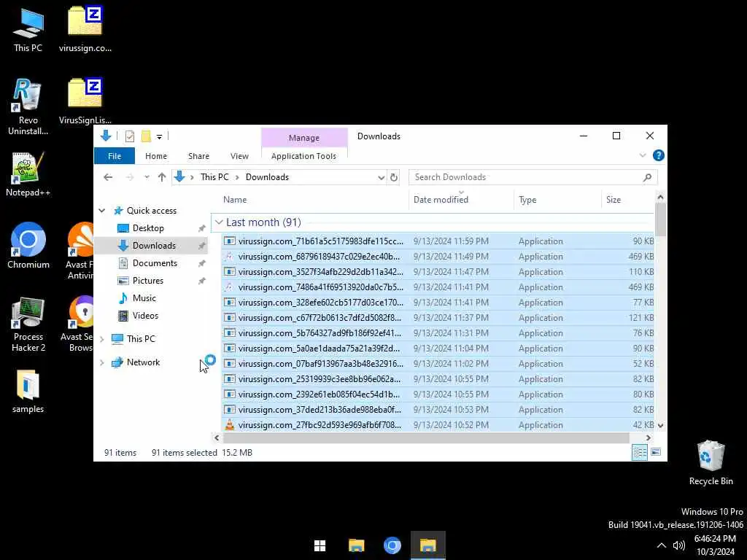Viewport: 747px width, 560px height.
Task: Click New folder icon in quick access toolbar
Action: click(146, 136)
